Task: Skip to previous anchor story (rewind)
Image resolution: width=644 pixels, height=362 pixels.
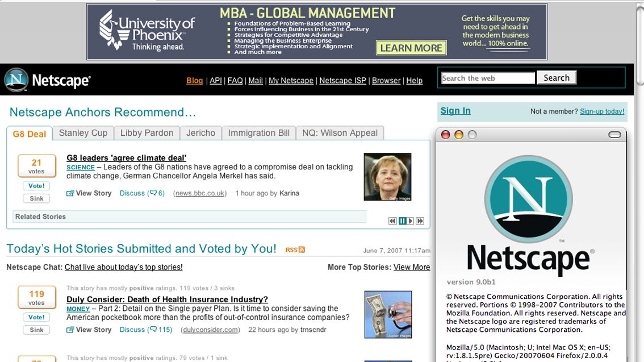Action: pos(392,221)
